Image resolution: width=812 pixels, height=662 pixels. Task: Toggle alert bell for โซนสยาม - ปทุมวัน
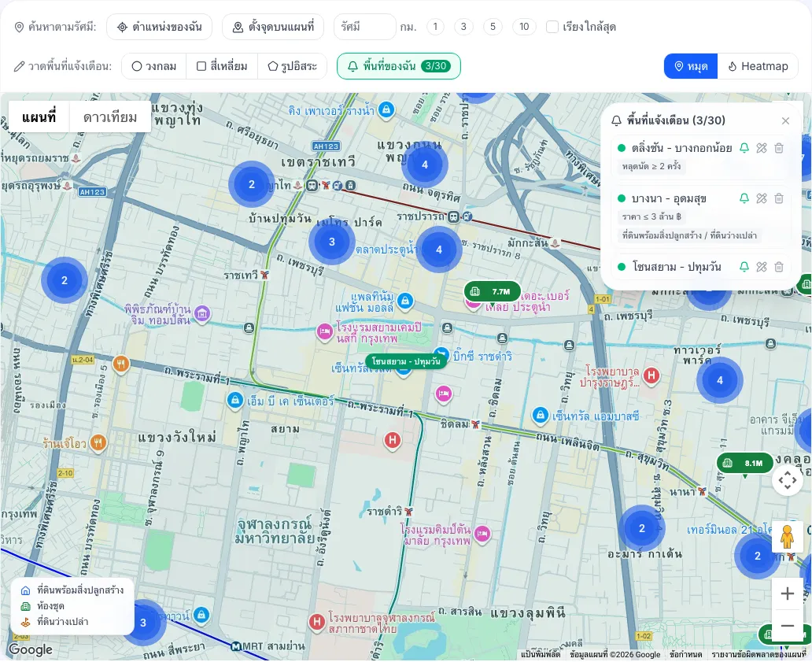pyautogui.click(x=744, y=267)
